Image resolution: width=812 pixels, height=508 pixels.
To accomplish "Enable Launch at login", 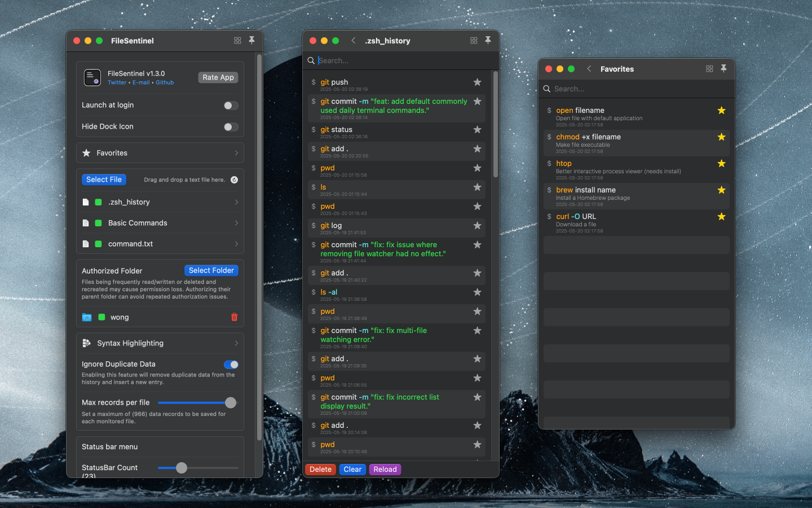I will [x=230, y=105].
